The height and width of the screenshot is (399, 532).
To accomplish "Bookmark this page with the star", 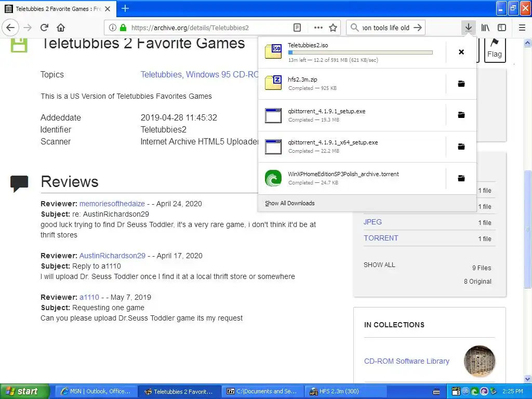I will pyautogui.click(x=333, y=28).
